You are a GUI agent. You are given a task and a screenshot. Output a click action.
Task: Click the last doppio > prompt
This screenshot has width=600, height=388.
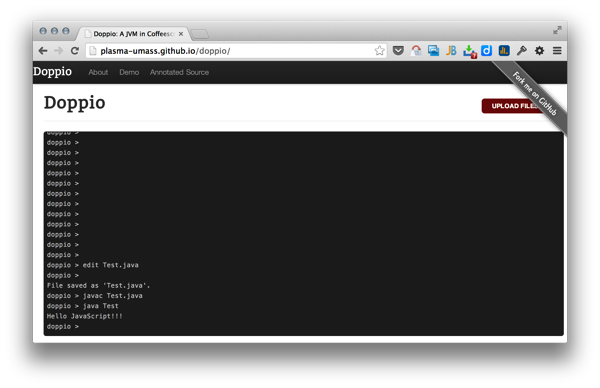[x=63, y=326]
